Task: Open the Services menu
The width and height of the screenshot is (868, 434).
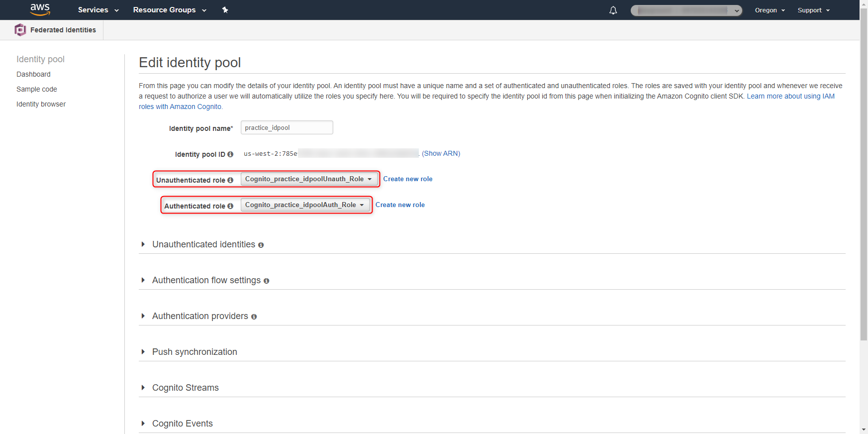Action: [x=98, y=10]
